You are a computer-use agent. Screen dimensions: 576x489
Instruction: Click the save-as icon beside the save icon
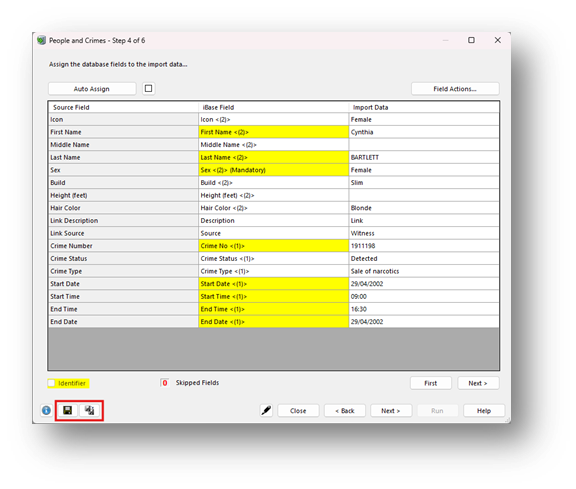point(90,410)
